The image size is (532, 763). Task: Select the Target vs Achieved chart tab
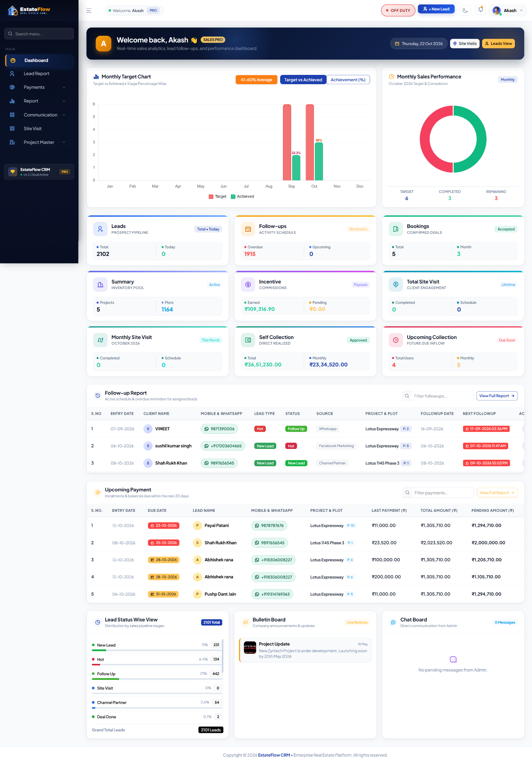(303, 80)
